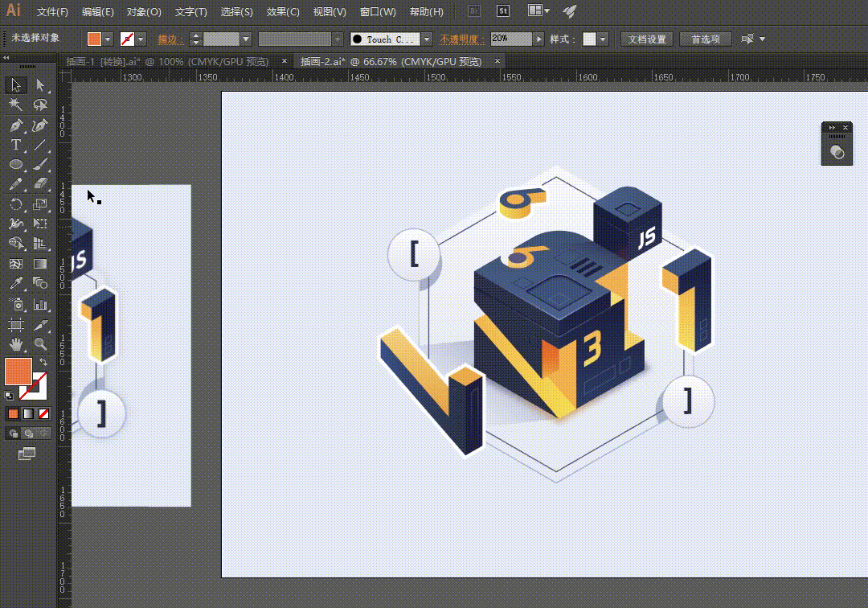Select the Blend tool
Viewport: 868px width, 608px height.
40,284
